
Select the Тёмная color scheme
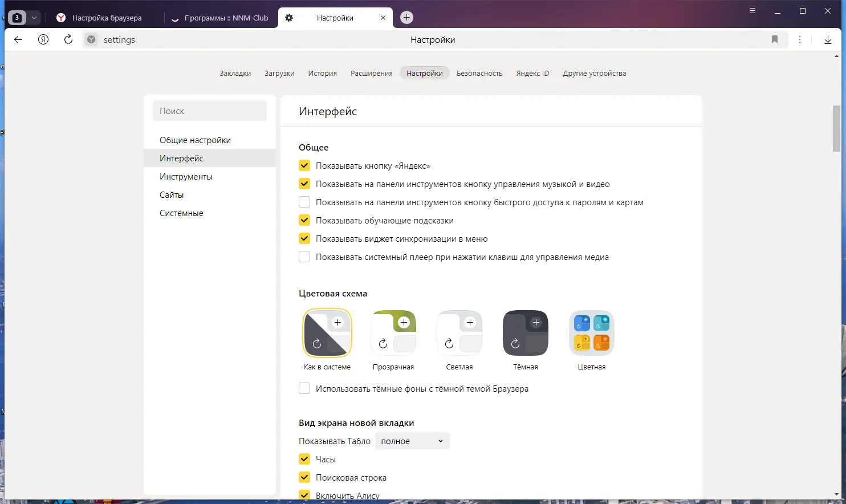pyautogui.click(x=526, y=333)
